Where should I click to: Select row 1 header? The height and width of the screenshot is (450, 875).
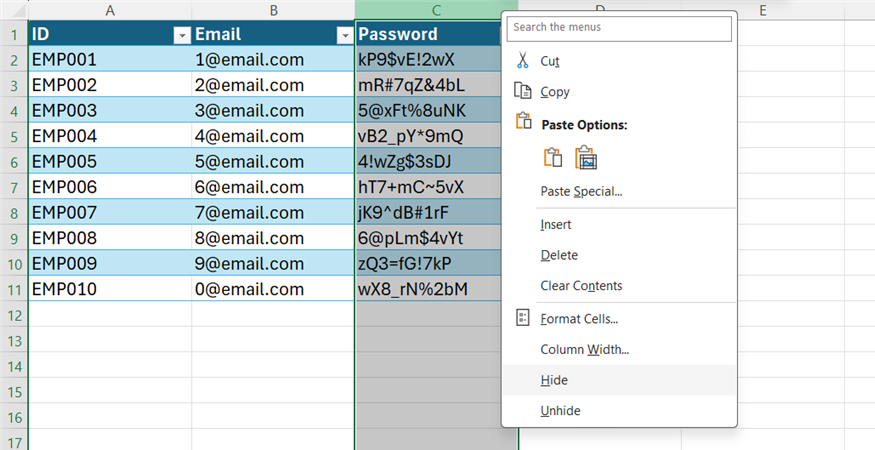(14, 34)
